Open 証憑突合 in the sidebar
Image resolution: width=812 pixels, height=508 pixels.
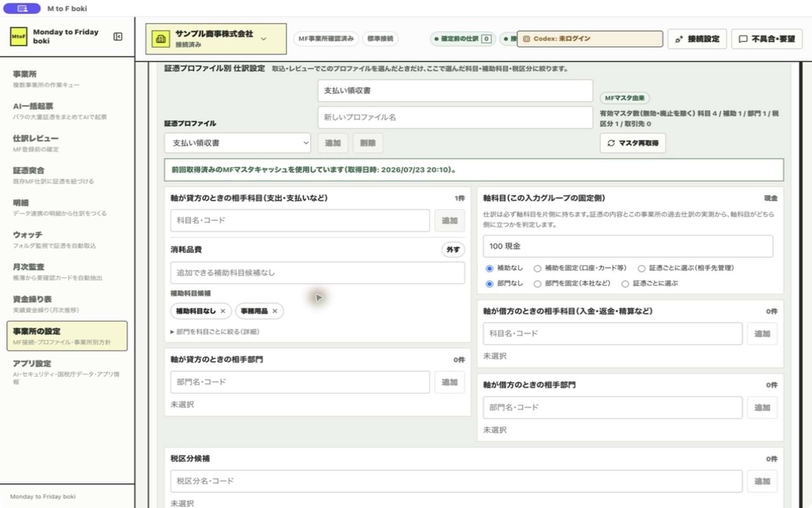tap(67, 175)
